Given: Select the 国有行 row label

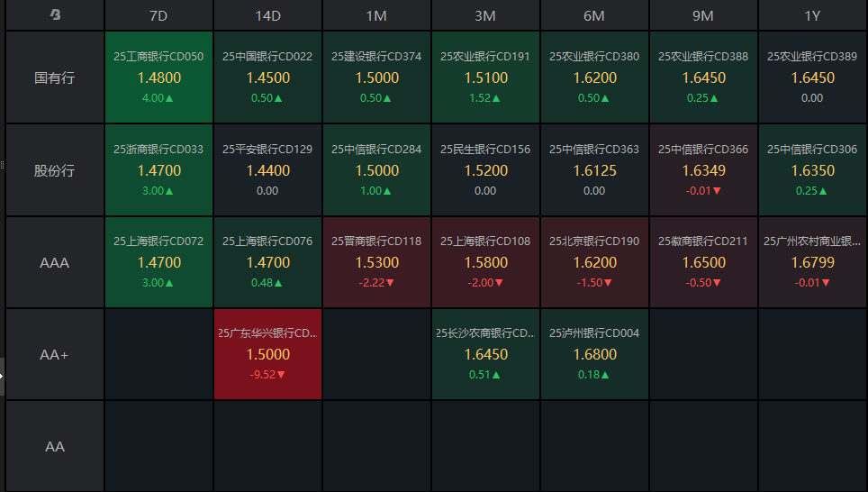Looking at the screenshot, I should (55, 77).
